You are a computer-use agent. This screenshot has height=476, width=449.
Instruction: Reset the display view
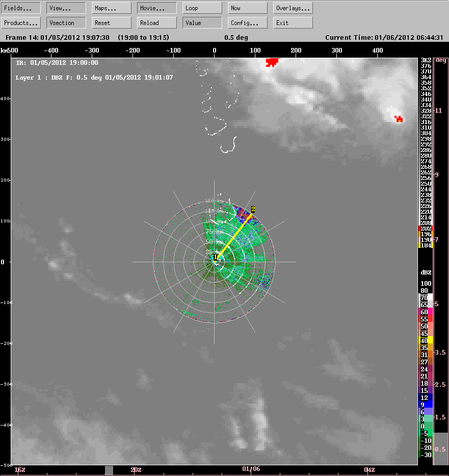pos(111,22)
